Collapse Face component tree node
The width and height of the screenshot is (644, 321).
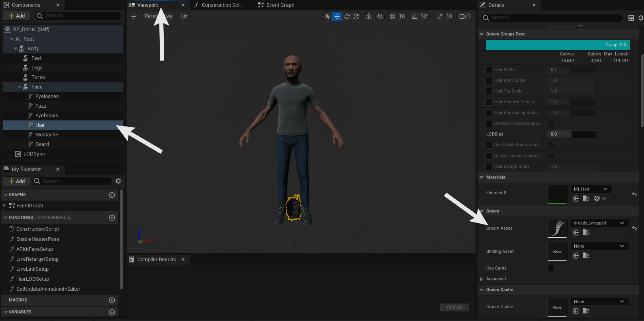click(20, 87)
